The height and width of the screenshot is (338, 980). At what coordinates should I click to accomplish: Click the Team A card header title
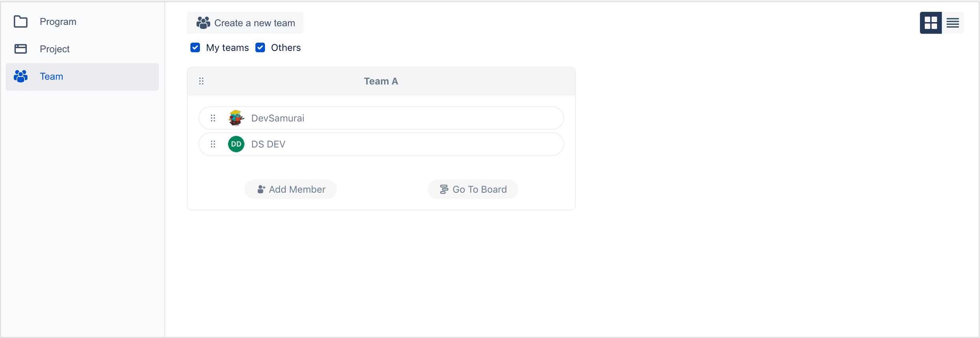point(381,81)
